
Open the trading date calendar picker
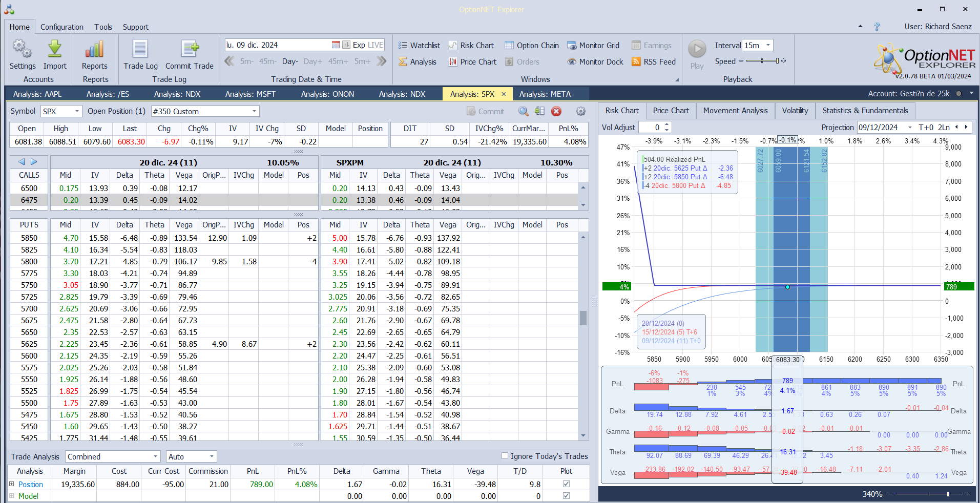tap(336, 45)
